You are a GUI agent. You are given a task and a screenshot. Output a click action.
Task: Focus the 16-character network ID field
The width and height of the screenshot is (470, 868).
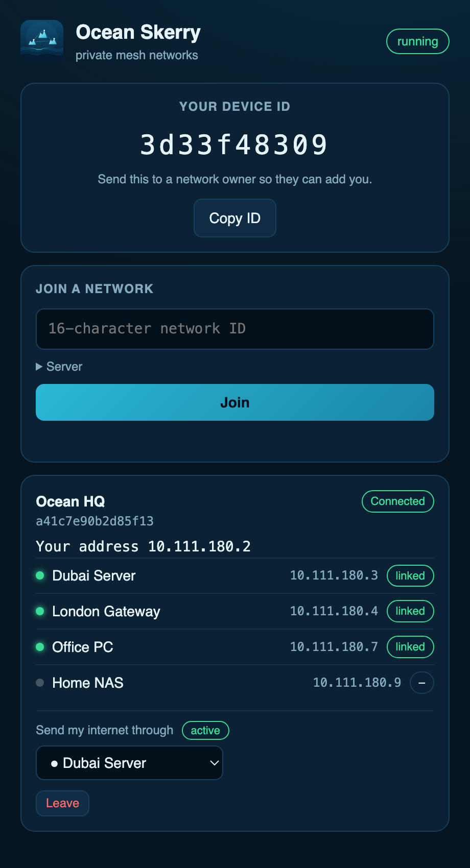tap(235, 329)
